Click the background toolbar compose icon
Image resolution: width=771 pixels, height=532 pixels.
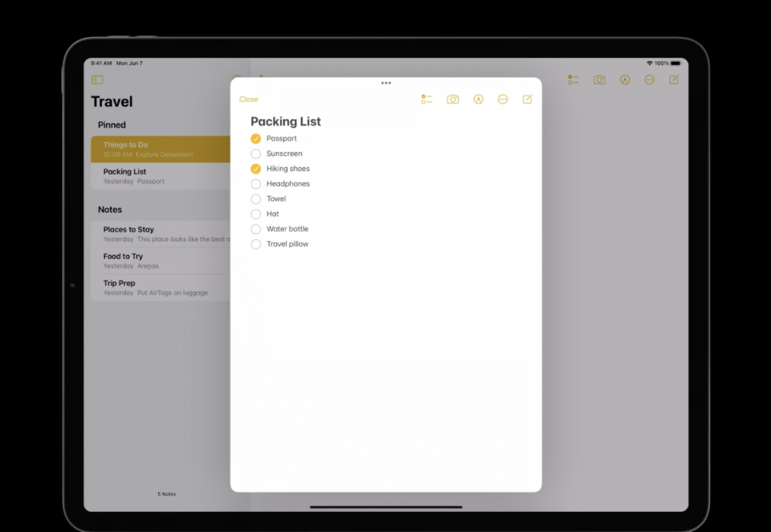674,79
